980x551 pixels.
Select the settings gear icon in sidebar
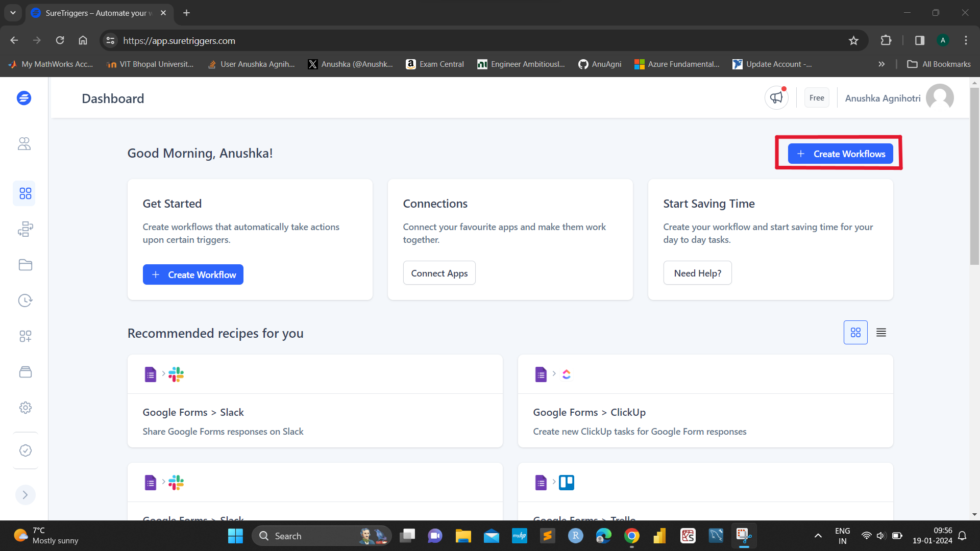click(25, 408)
